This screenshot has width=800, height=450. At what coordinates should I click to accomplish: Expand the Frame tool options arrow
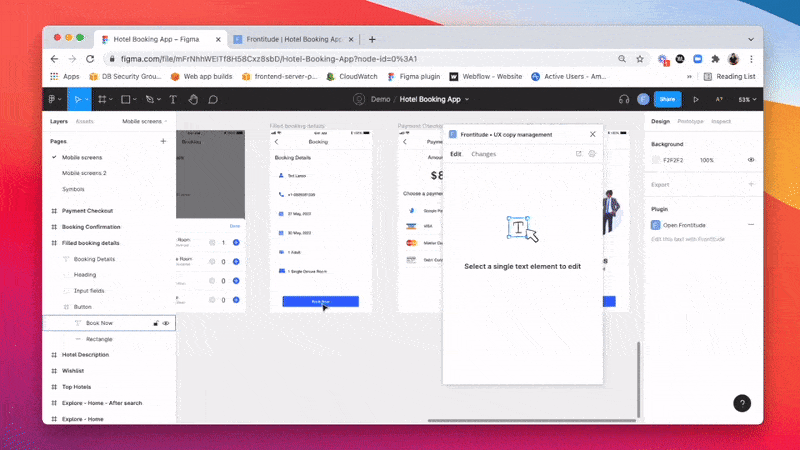(x=111, y=99)
